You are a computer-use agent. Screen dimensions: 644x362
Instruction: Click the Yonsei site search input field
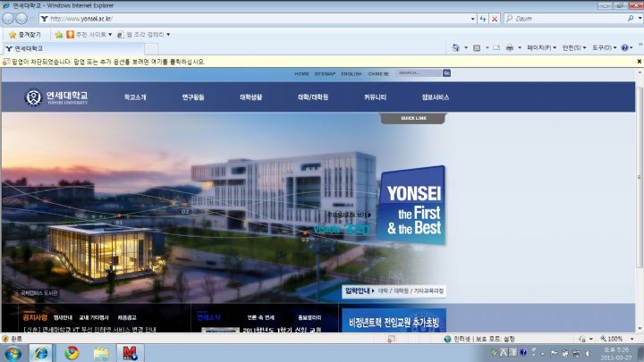pos(419,73)
